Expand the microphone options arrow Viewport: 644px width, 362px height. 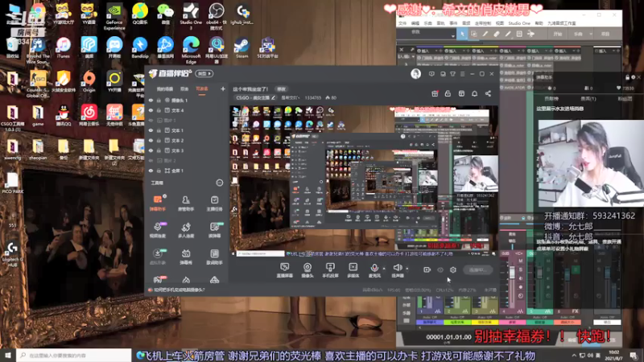click(x=384, y=269)
